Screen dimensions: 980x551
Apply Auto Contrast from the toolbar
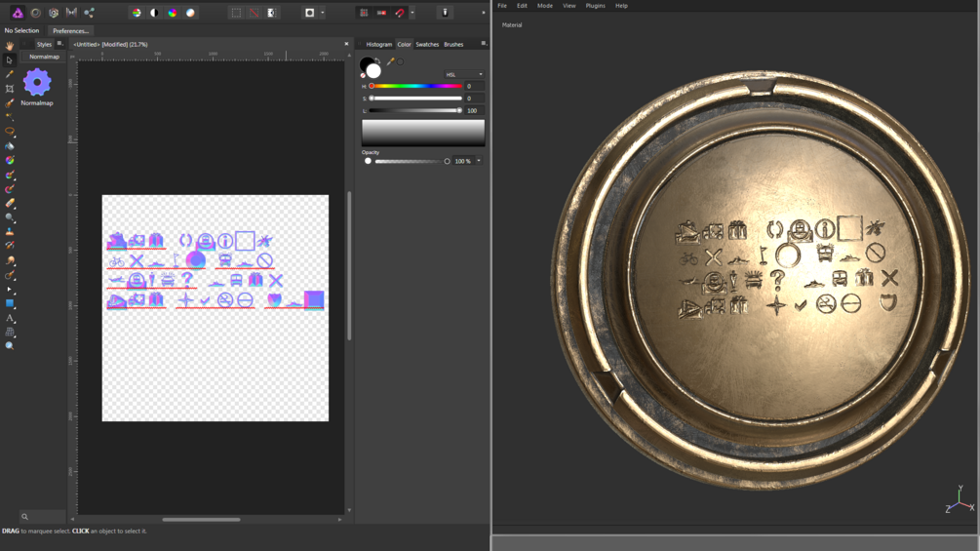coord(154,13)
